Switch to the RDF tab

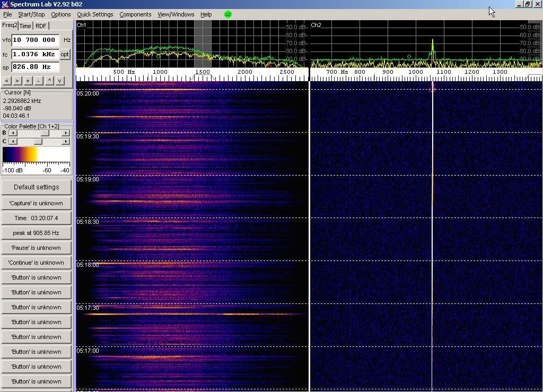pos(41,26)
